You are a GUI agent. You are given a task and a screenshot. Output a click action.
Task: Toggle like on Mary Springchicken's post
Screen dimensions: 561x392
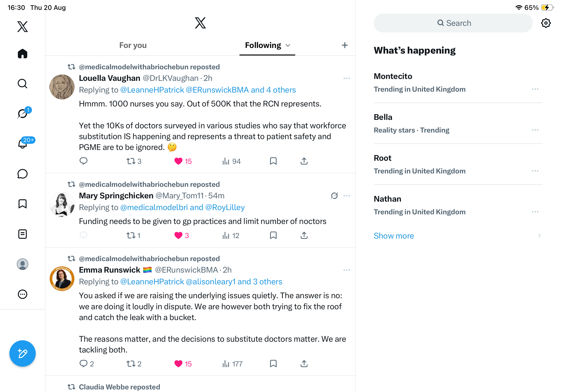coord(178,235)
